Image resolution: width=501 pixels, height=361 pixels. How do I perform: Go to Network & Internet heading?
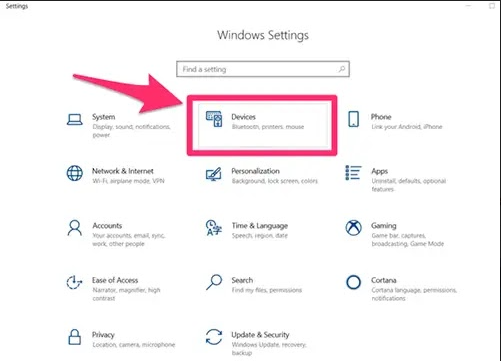[123, 171]
